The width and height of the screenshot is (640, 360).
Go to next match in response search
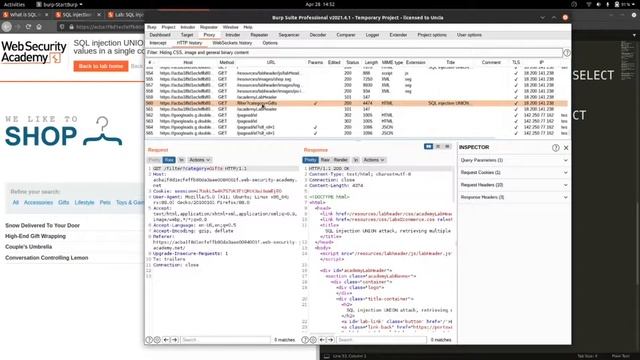331,340
